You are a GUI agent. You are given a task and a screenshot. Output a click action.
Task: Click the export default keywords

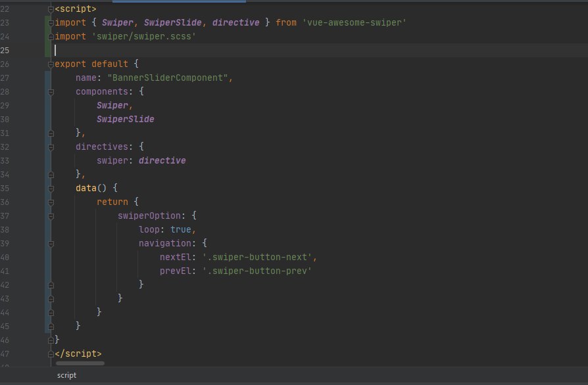click(91, 64)
